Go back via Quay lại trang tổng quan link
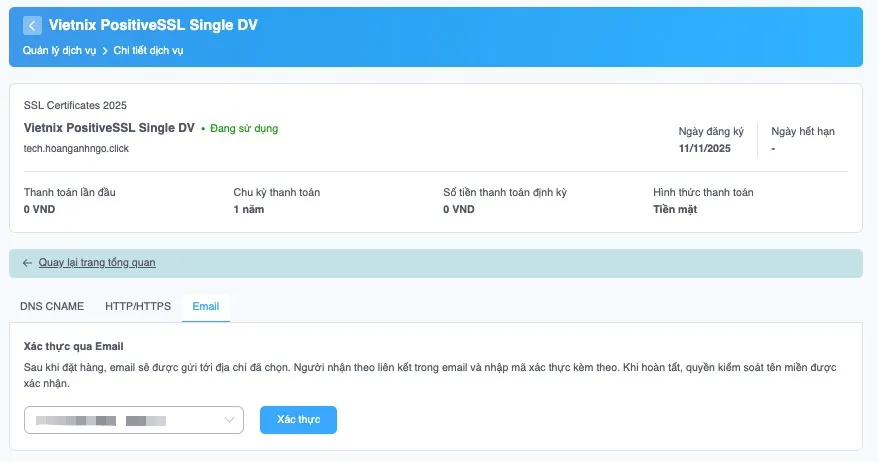This screenshot has width=878, height=462. (x=97, y=263)
